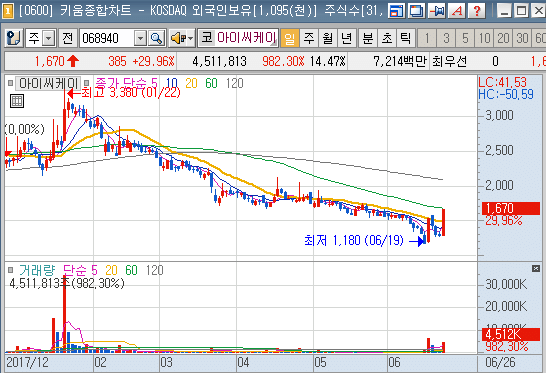Click the app number icon in title bar
The width and height of the screenshot is (546, 373).
[x=8, y=11]
